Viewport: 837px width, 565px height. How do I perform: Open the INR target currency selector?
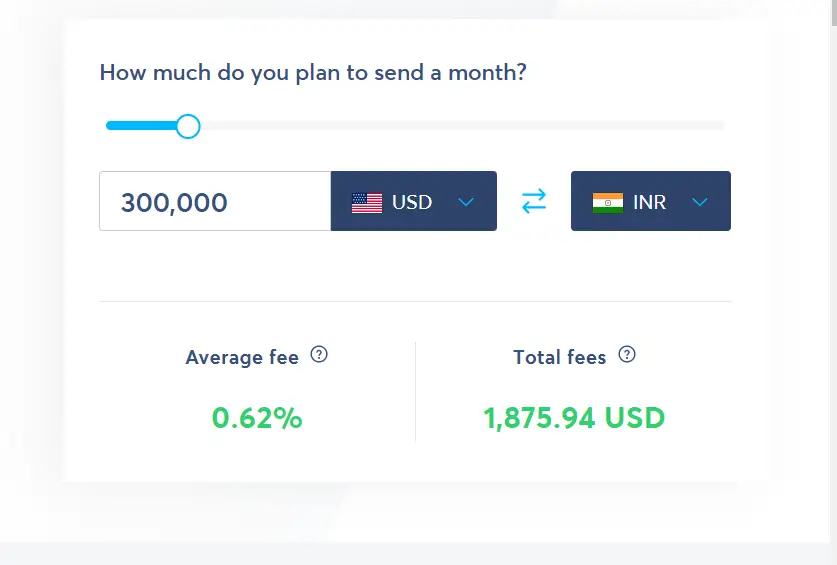(x=651, y=201)
